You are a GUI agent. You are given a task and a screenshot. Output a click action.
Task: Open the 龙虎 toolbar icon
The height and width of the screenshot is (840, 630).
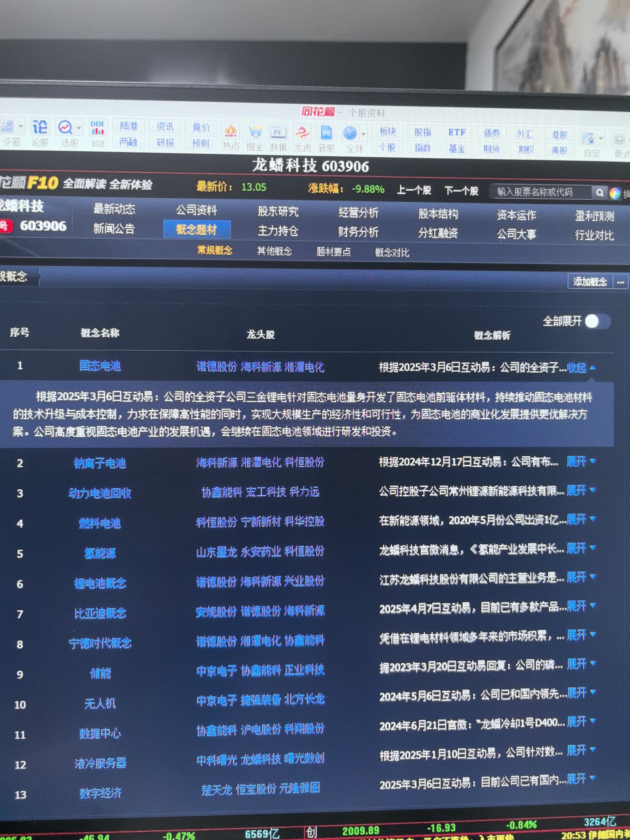pyautogui.click(x=302, y=139)
